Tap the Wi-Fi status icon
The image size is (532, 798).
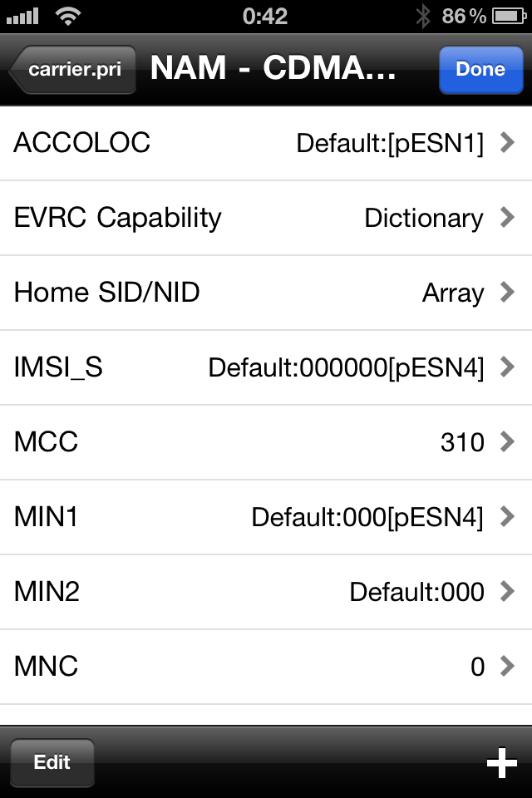click(68, 17)
